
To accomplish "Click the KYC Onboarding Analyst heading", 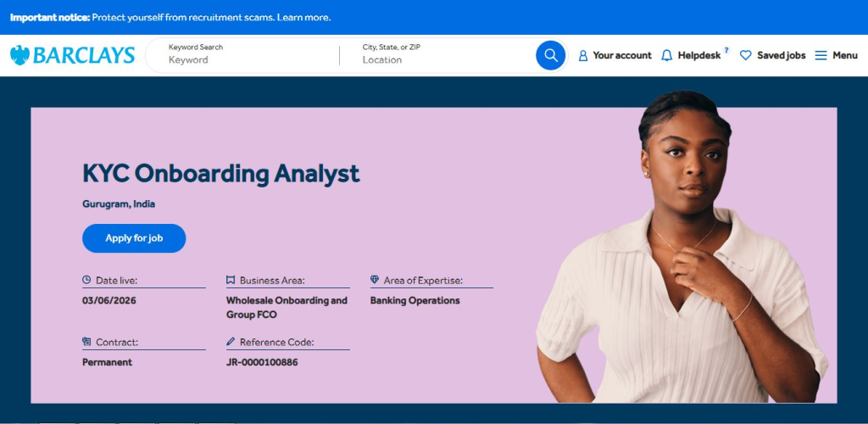I will click(221, 174).
